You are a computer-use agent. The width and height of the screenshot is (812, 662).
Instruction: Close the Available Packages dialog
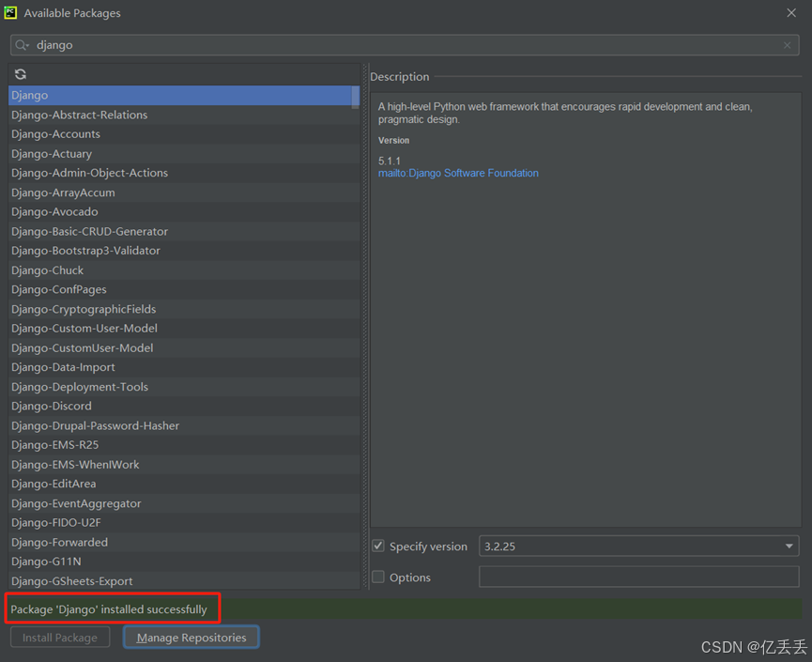coord(791,13)
